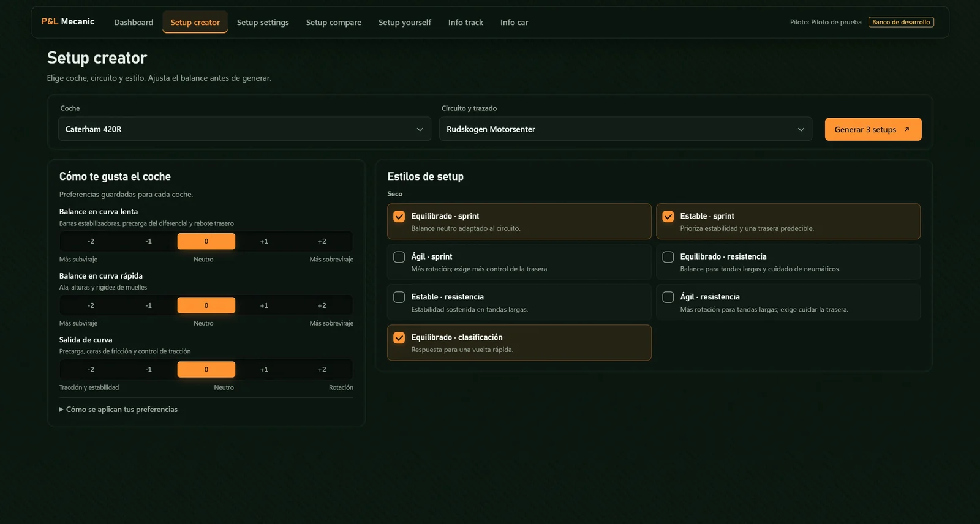
Task: Set Balance en curva rápida to -1
Action: (148, 305)
